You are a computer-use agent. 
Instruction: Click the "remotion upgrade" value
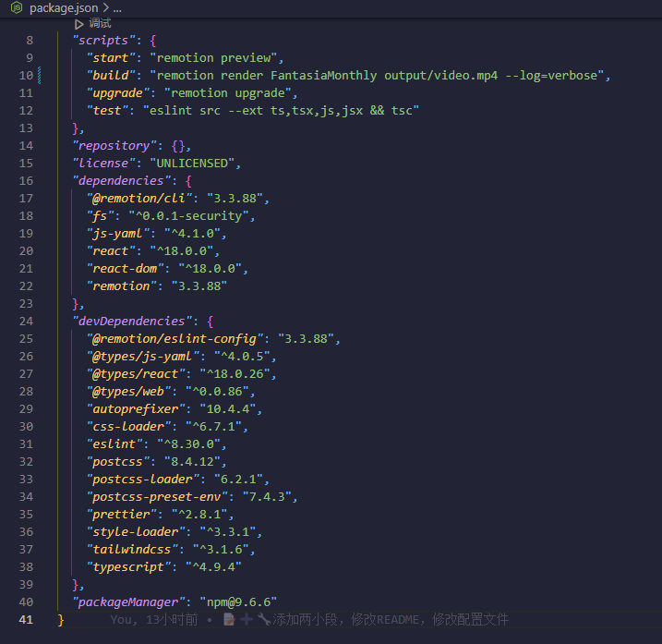pyautogui.click(x=227, y=93)
